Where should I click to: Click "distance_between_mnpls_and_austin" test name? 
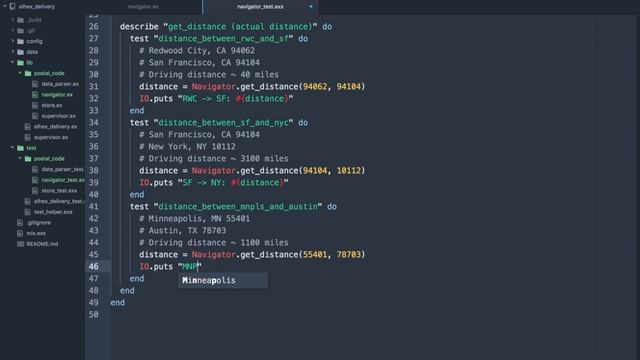tap(238, 207)
